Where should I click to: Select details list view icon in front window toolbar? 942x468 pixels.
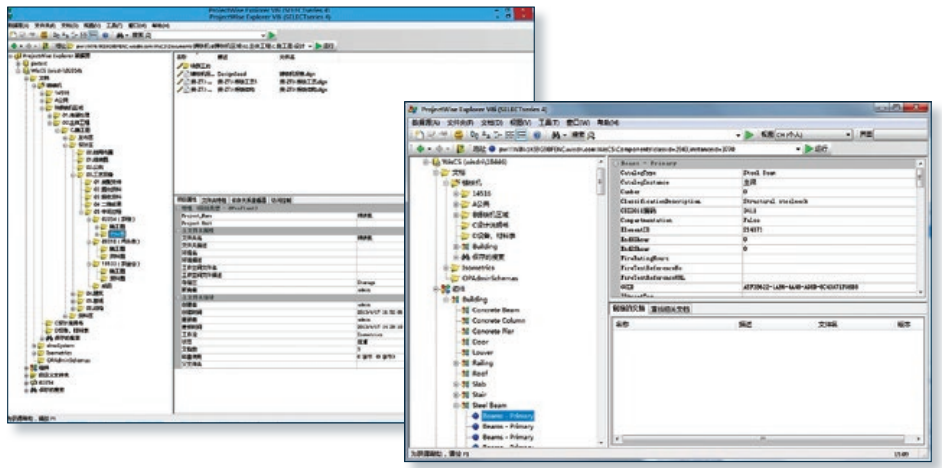coord(522,135)
